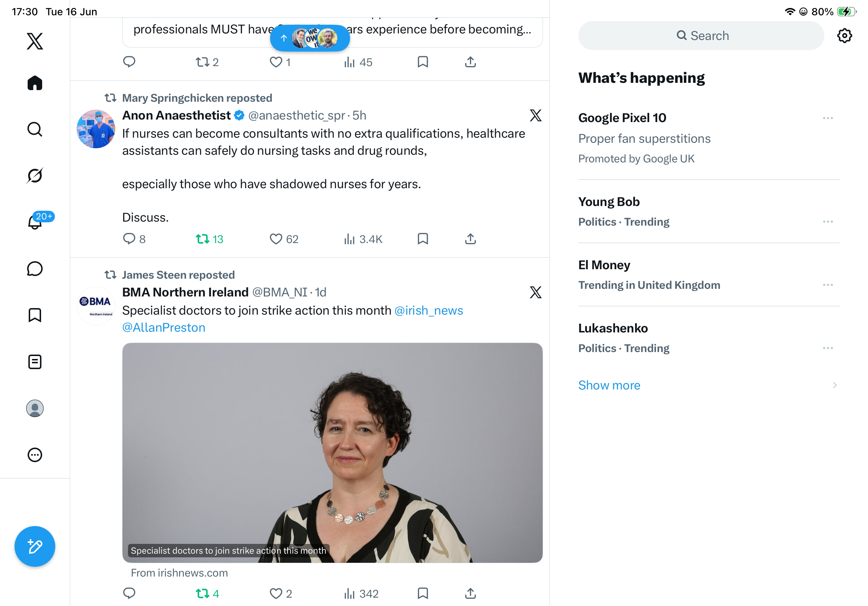The width and height of the screenshot is (868, 606).
Task: Open the Home feed icon in sidebar
Action: (x=35, y=83)
